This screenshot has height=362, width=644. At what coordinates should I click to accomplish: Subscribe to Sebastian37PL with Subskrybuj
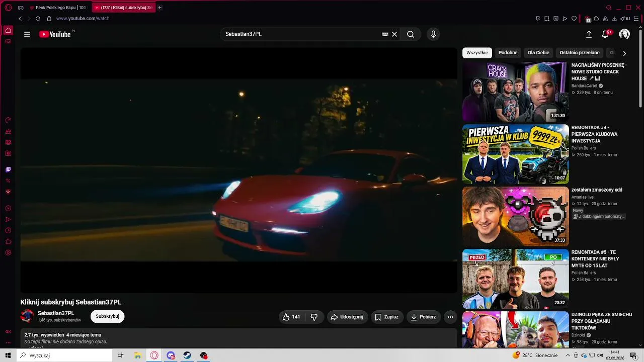click(107, 316)
